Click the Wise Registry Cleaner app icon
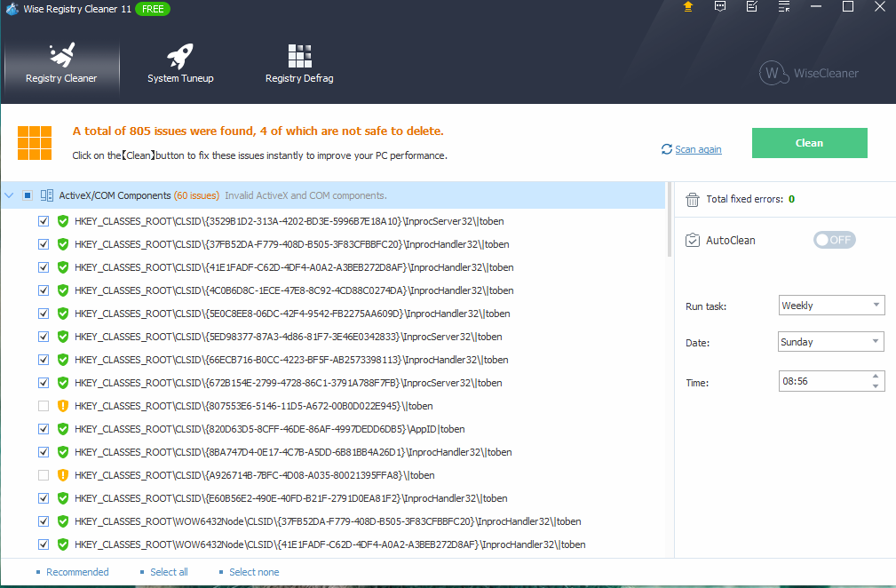This screenshot has height=588, width=896. click(x=12, y=9)
